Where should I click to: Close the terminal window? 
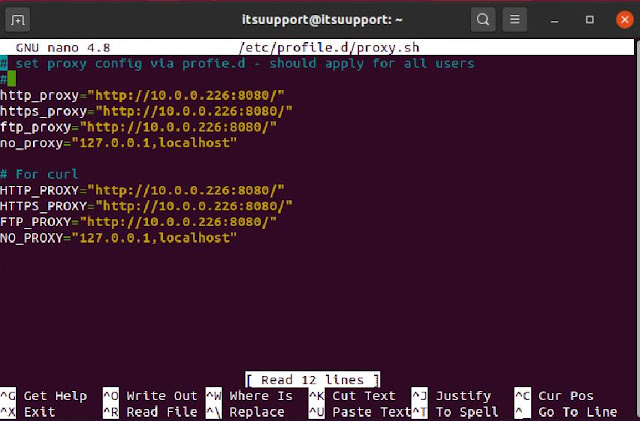click(624, 20)
